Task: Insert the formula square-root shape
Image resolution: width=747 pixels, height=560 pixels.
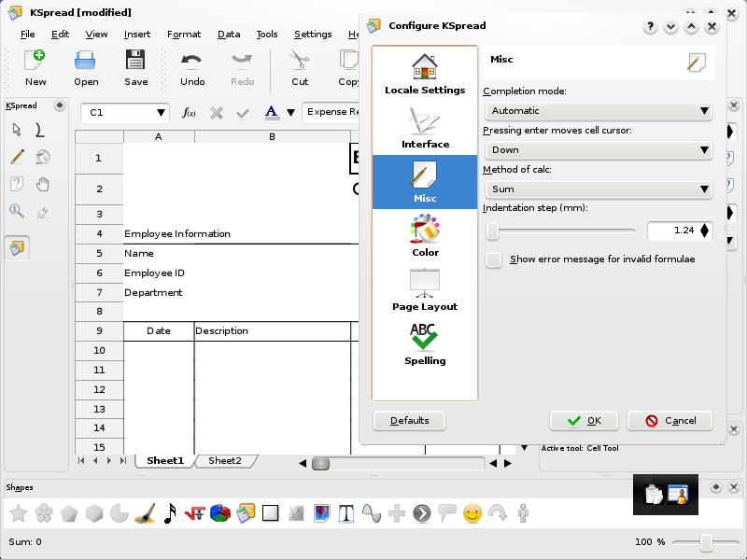Action: [x=195, y=513]
